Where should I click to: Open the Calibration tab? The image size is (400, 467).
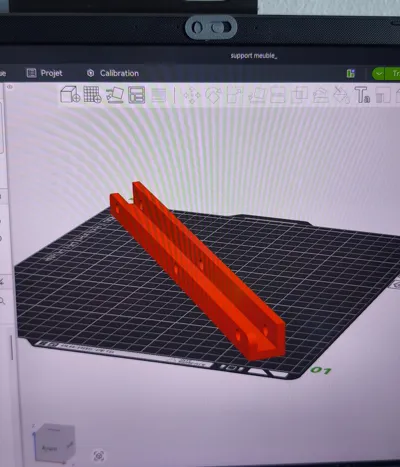click(113, 73)
